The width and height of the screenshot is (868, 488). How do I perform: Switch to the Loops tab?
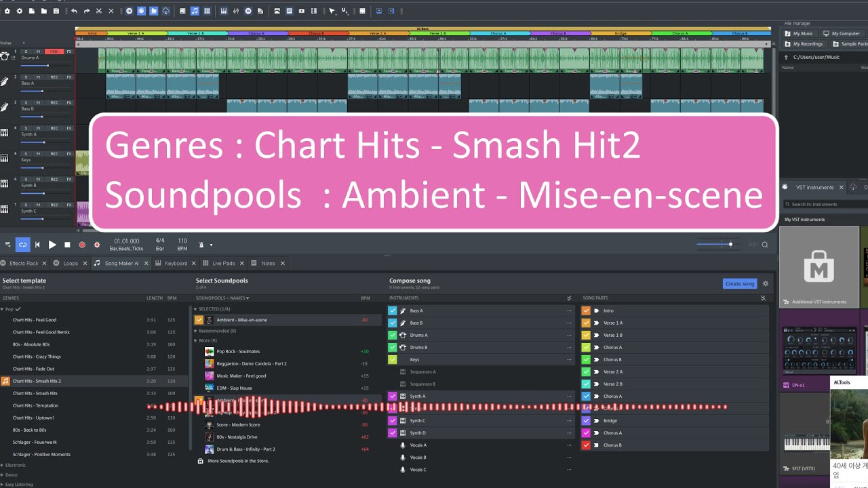(x=71, y=263)
